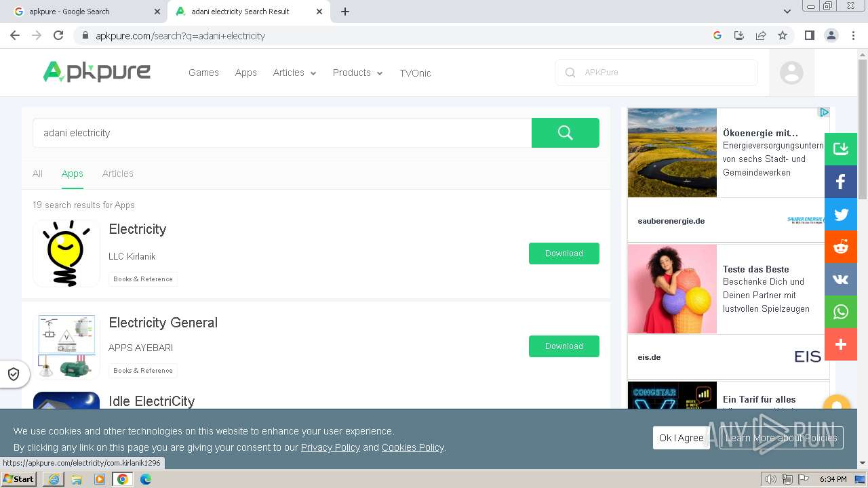Click Ok I Agree cookie button

(682, 438)
